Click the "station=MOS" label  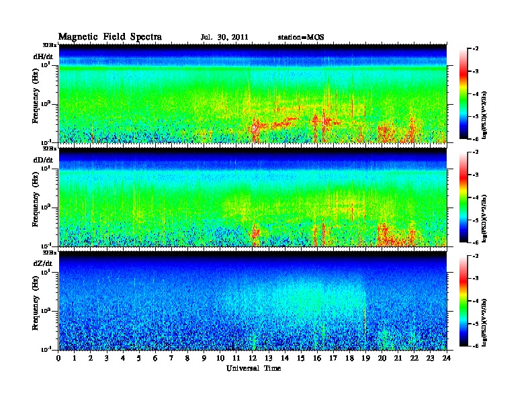[x=301, y=38]
